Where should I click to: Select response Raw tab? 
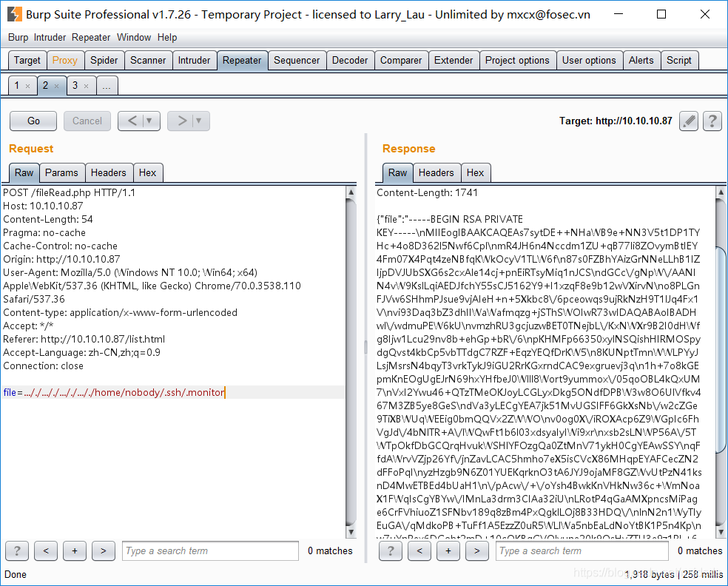(398, 172)
